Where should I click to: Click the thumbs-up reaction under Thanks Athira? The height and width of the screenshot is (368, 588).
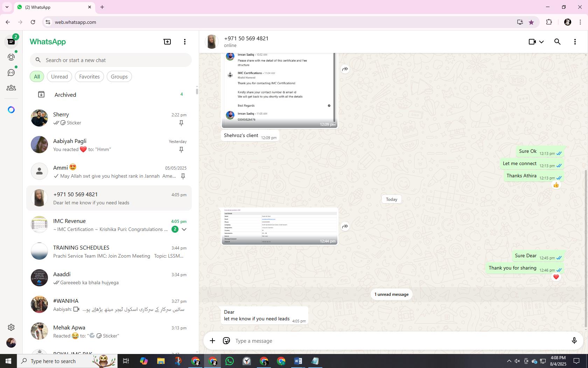556,185
